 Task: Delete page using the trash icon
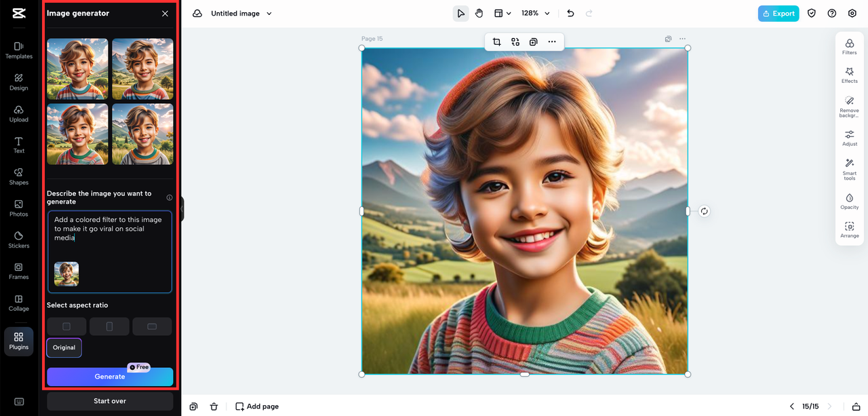click(214, 406)
